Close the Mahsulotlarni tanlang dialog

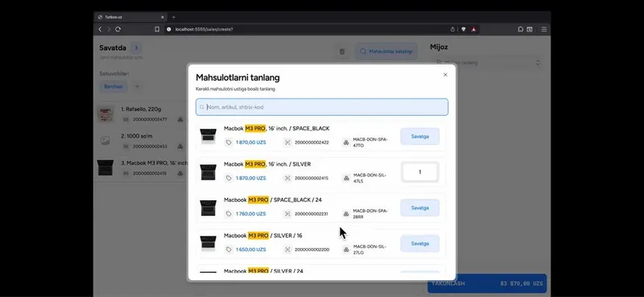coord(445,75)
